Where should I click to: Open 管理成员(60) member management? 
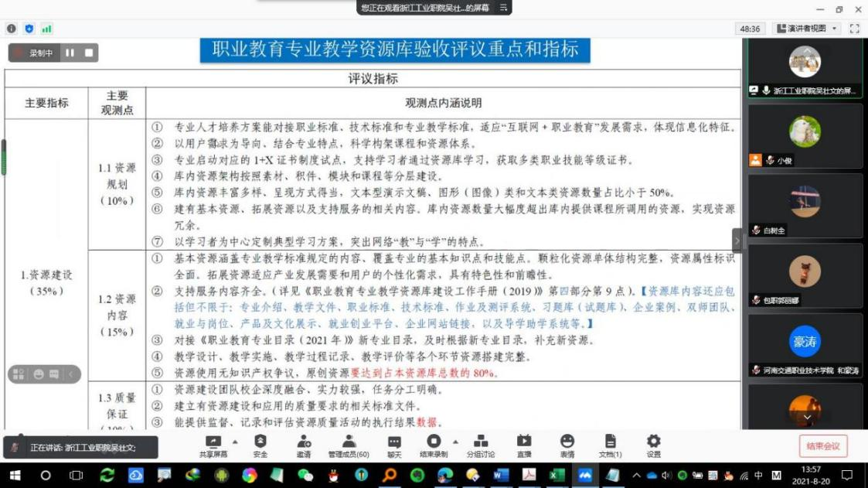349,446
